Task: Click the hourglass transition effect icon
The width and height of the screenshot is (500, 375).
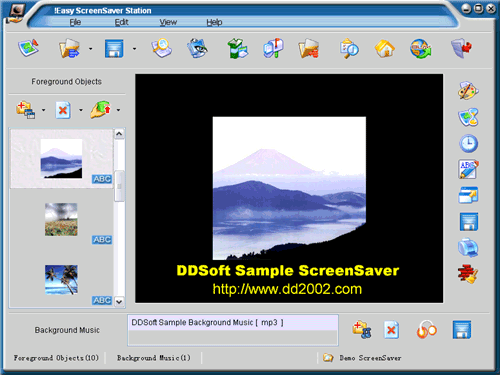Action: coord(468,117)
